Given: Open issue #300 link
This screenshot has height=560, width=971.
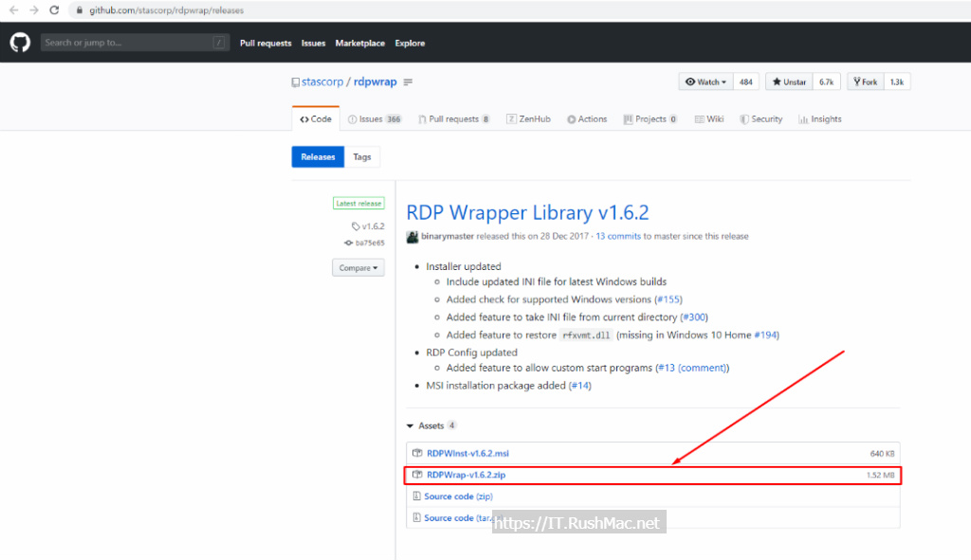Looking at the screenshot, I should pos(693,317).
